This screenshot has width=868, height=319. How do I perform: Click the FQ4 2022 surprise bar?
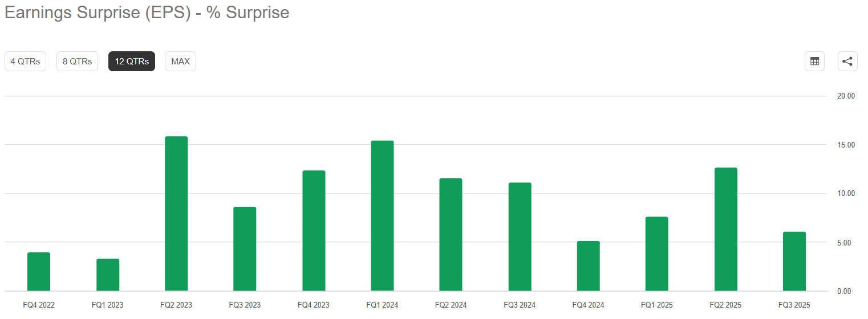pos(39,272)
